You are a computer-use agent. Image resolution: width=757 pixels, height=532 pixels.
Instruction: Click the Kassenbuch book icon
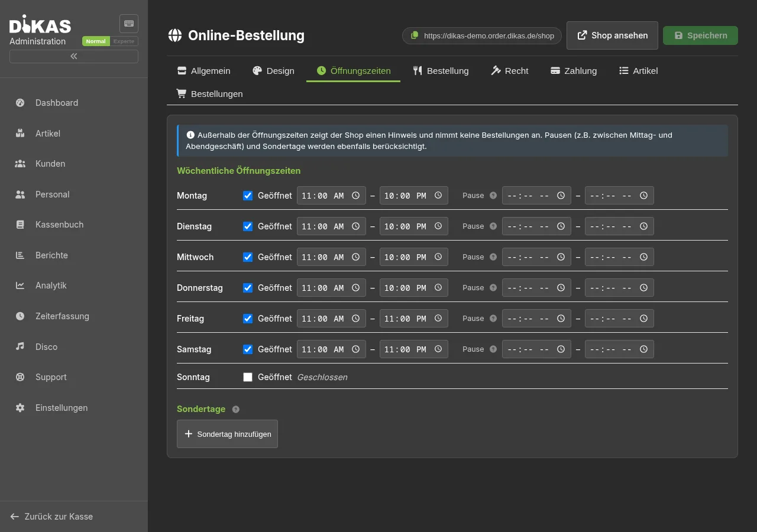(x=20, y=225)
